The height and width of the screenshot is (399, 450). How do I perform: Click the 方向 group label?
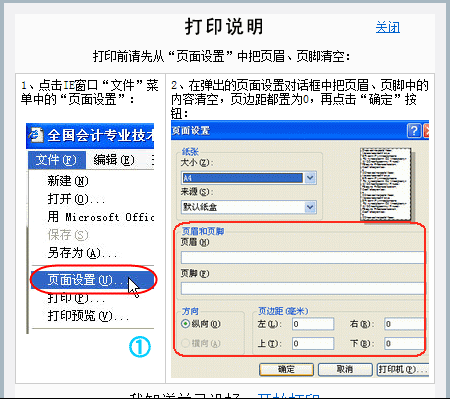pyautogui.click(x=190, y=311)
